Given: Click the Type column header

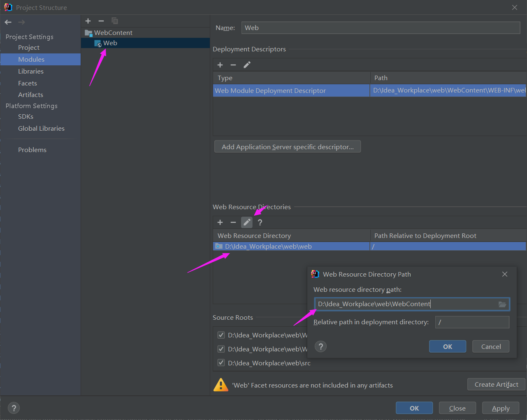Looking at the screenshot, I should tap(292, 78).
